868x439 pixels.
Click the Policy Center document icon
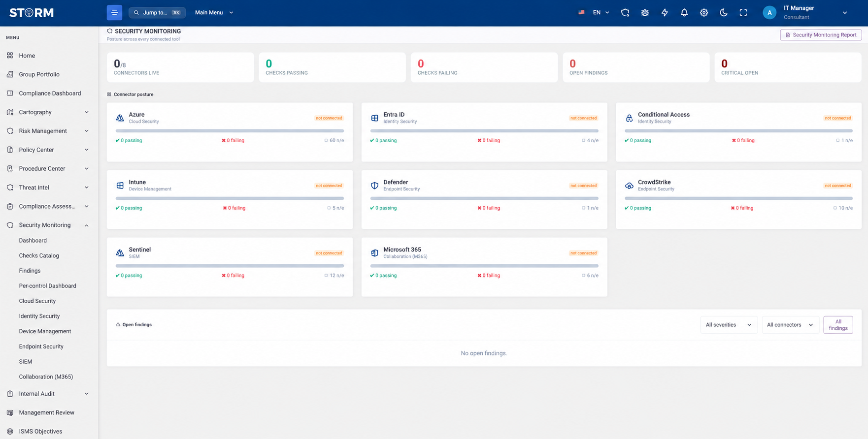click(10, 150)
